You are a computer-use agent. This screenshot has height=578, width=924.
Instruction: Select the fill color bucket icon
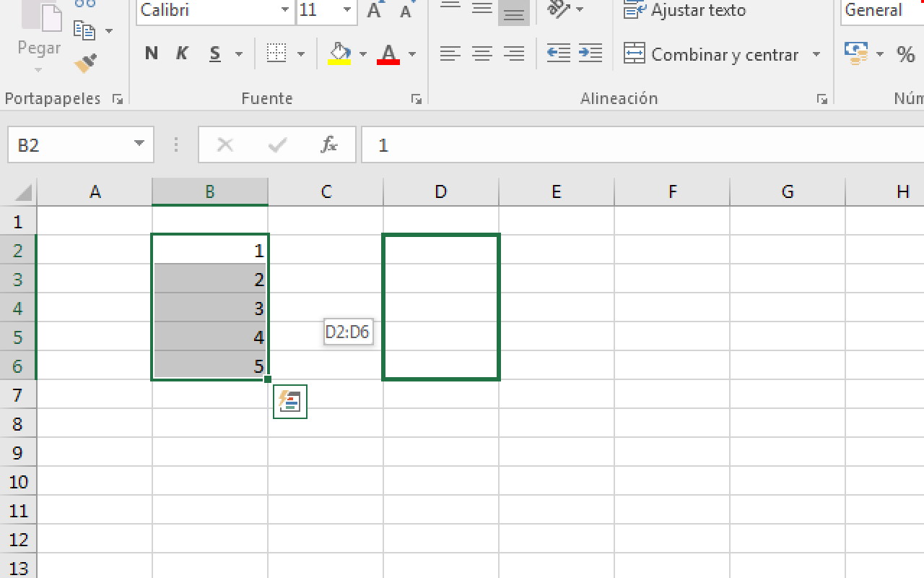coord(340,53)
